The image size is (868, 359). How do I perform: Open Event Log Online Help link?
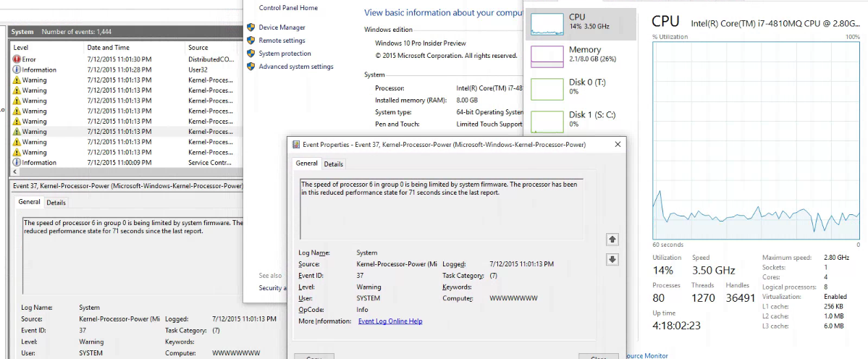pos(390,321)
